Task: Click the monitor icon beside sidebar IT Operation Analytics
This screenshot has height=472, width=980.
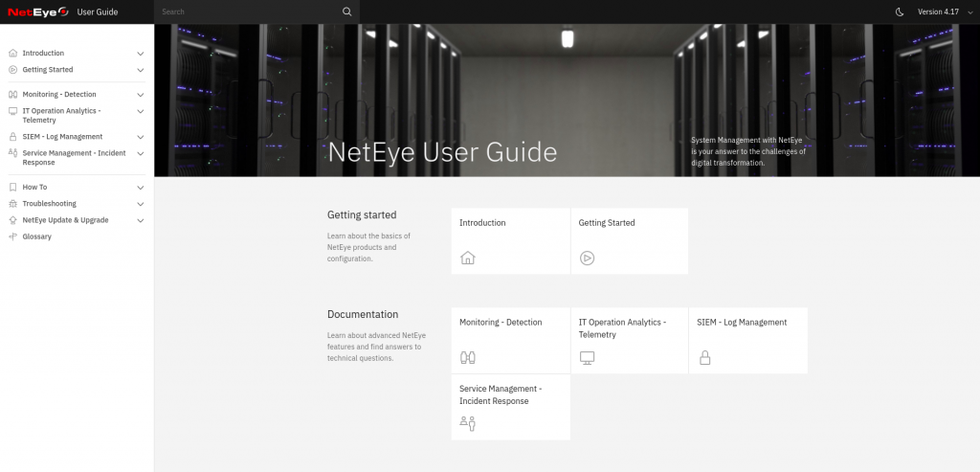Action: (13, 111)
